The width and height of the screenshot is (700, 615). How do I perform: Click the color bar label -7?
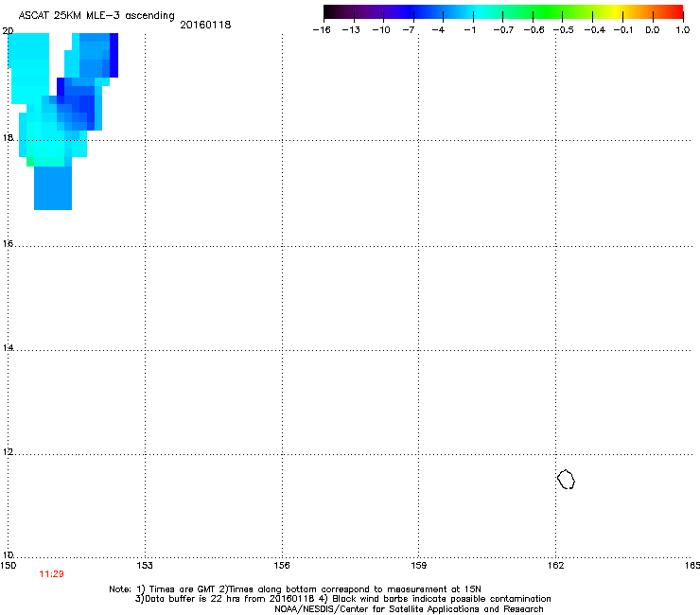(409, 30)
